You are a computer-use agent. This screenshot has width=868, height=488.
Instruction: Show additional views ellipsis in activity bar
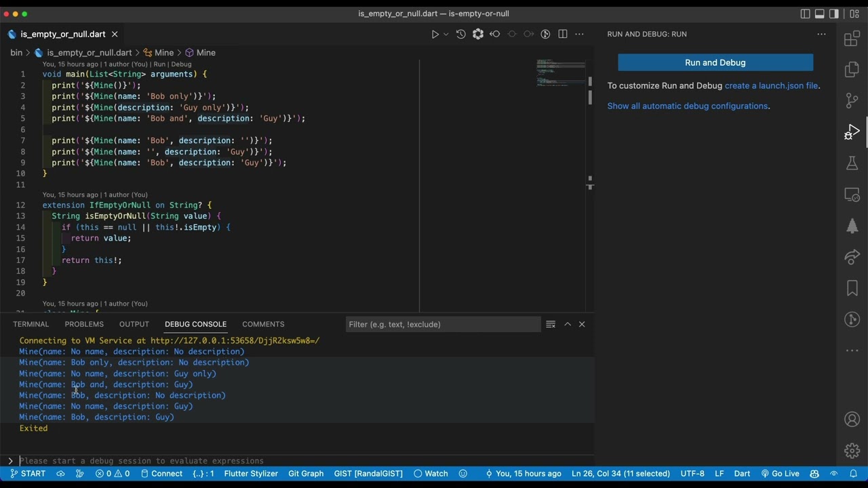click(852, 350)
